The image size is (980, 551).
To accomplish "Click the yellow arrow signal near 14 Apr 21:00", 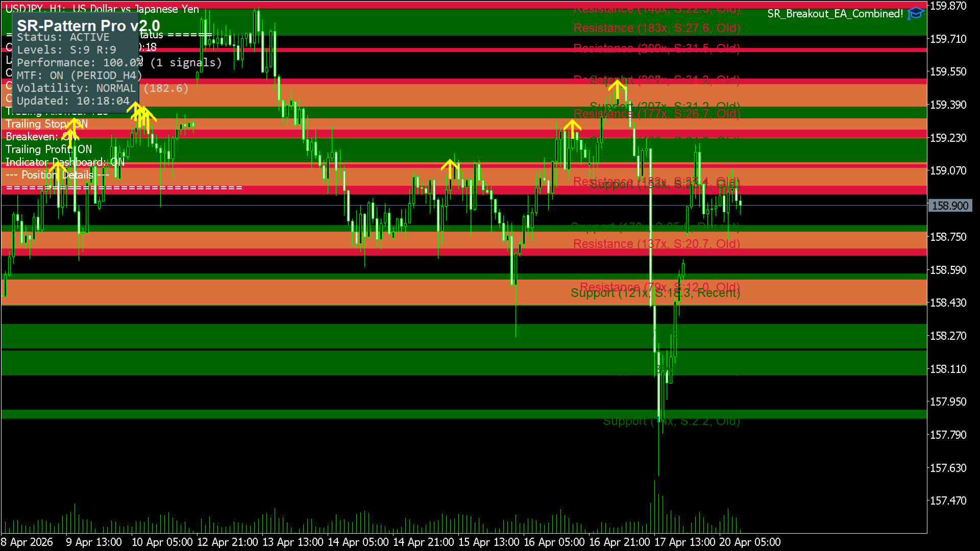I will 450,168.
